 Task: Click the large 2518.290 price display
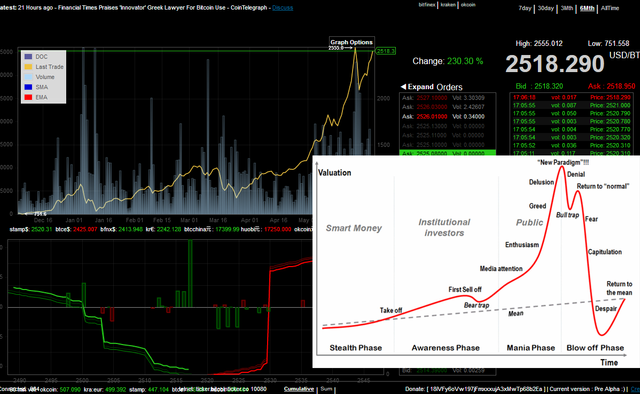pos(555,64)
